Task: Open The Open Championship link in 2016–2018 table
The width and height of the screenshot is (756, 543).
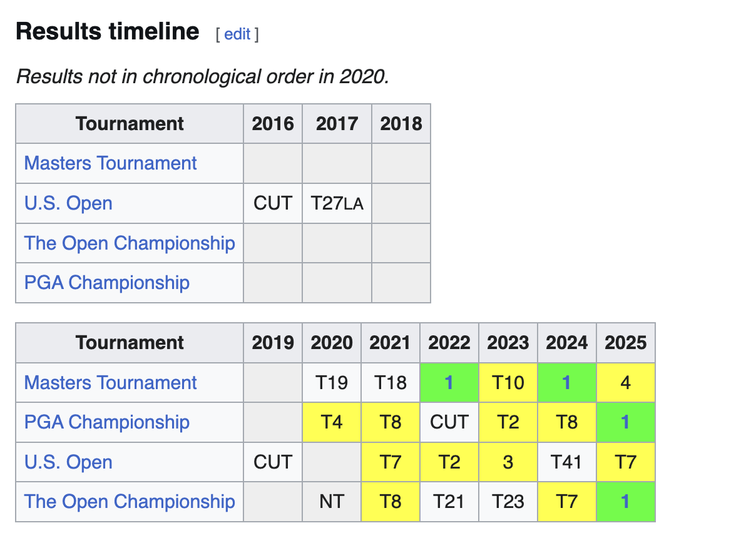Action: tap(130, 243)
